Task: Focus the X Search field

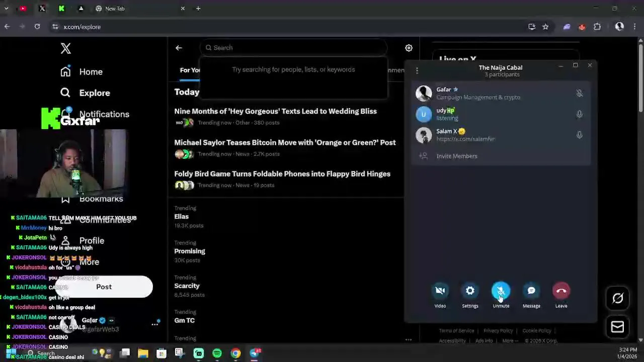Action: 294,48
